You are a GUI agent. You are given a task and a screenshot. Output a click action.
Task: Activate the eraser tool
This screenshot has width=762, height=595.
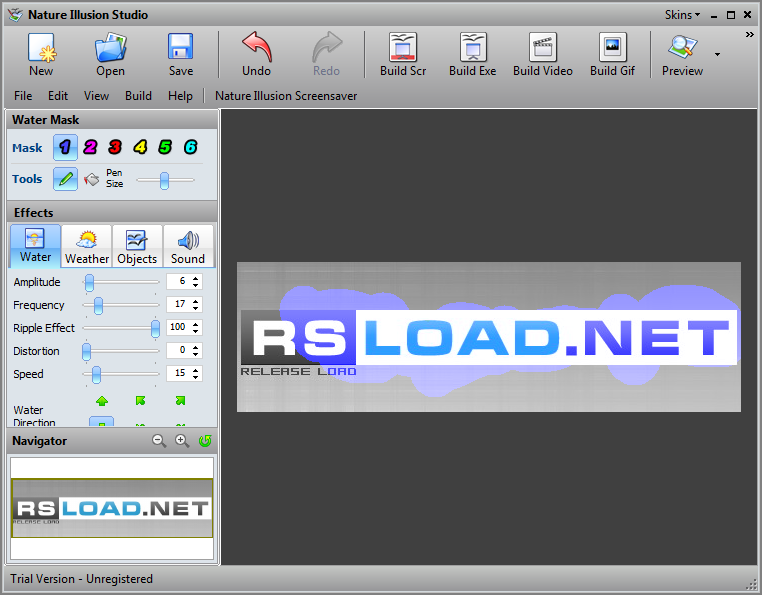[91, 179]
